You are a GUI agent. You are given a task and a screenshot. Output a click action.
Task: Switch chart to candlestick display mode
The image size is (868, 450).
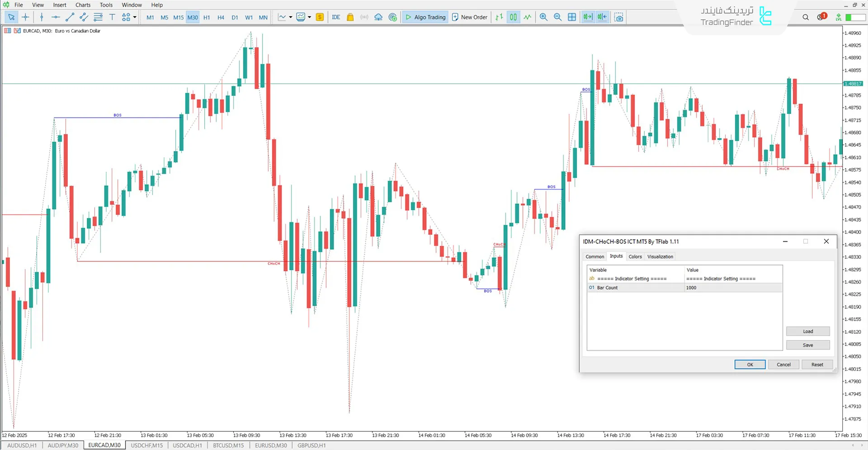pos(513,17)
